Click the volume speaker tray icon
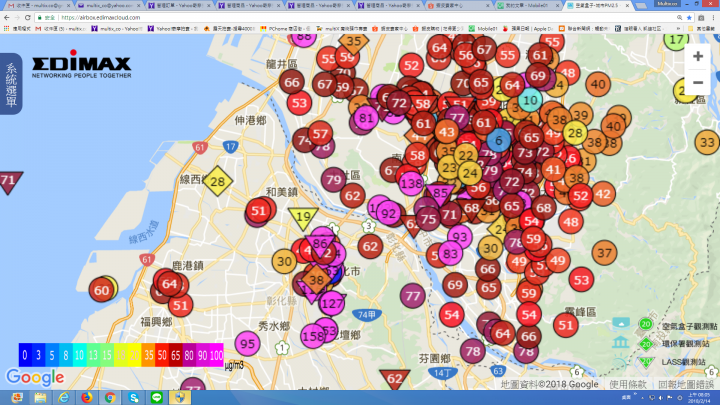This screenshot has height=405, width=720. (661, 398)
